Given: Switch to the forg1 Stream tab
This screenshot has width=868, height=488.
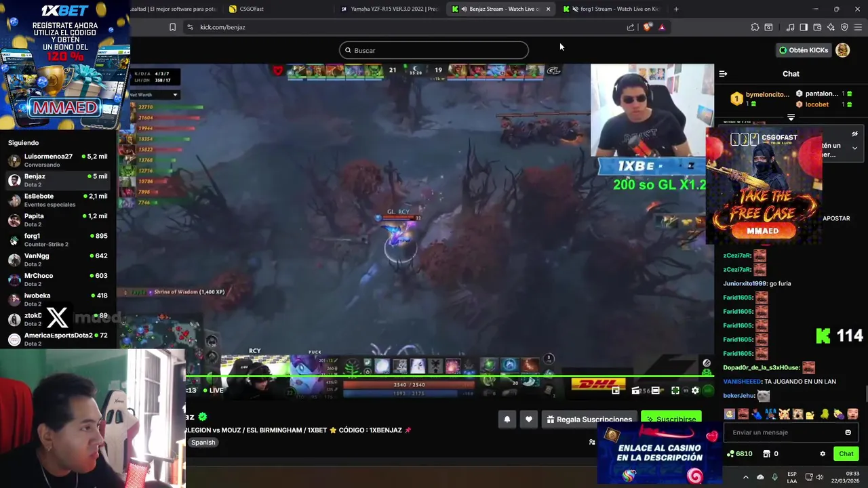Looking at the screenshot, I should pos(612,9).
